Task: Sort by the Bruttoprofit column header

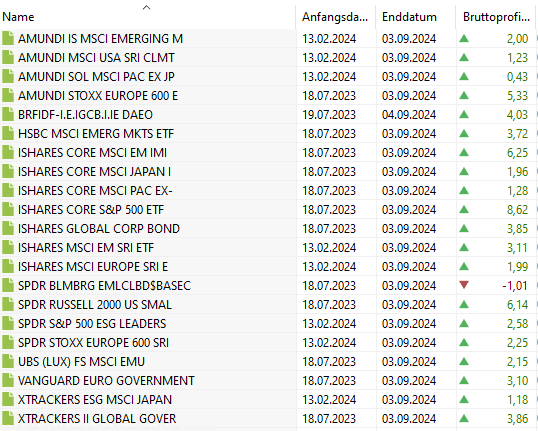Action: coord(496,17)
